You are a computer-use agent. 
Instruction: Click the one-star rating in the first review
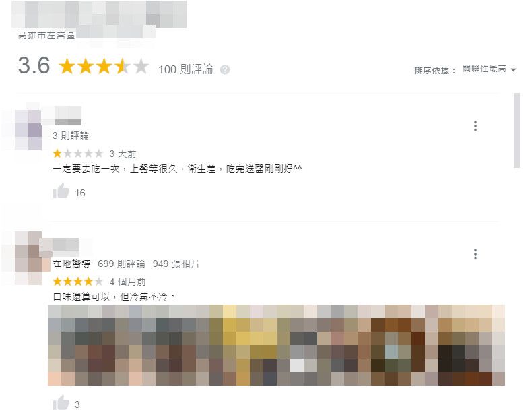[77, 154]
